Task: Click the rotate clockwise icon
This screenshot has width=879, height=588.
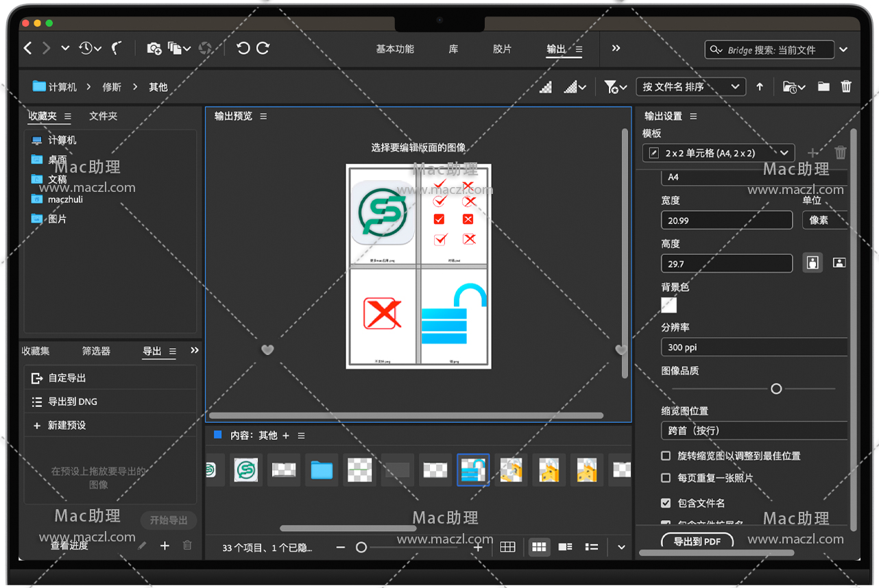Action: [263, 48]
